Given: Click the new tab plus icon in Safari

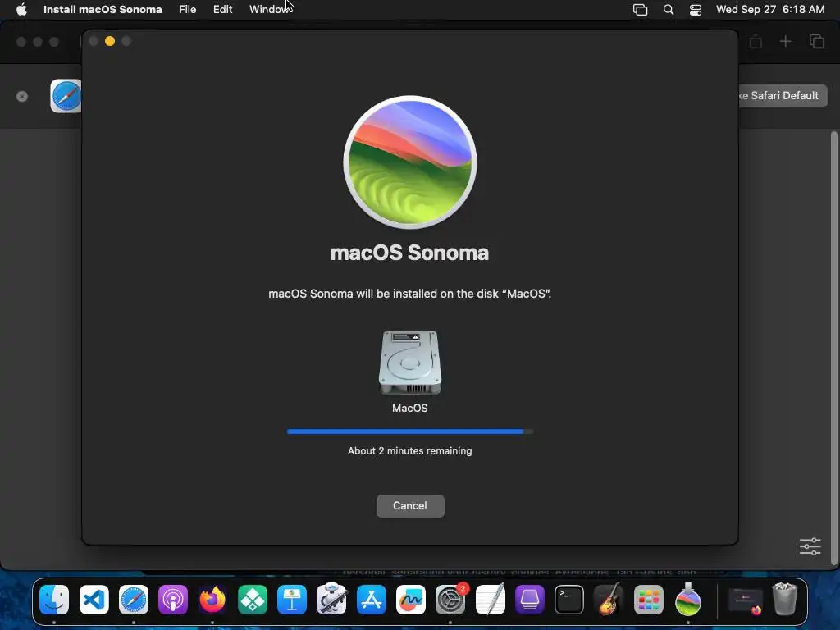Looking at the screenshot, I should (785, 41).
